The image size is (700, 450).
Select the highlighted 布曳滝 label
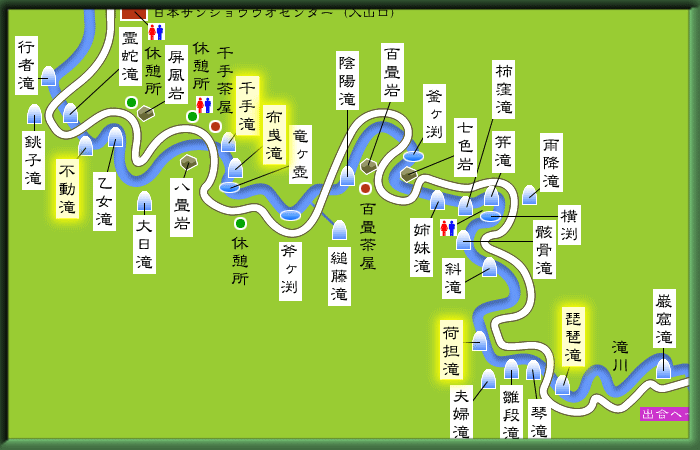tap(274, 135)
